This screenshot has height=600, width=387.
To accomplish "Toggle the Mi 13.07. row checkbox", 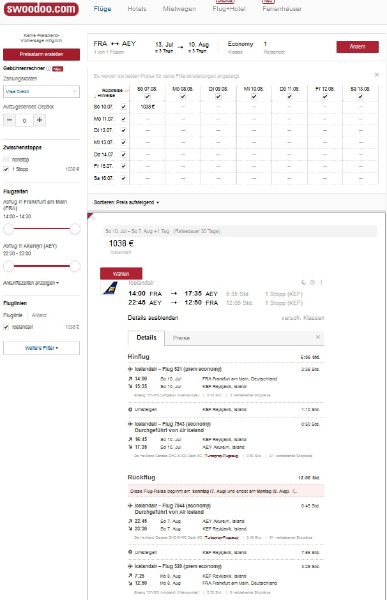I will click(x=123, y=142).
